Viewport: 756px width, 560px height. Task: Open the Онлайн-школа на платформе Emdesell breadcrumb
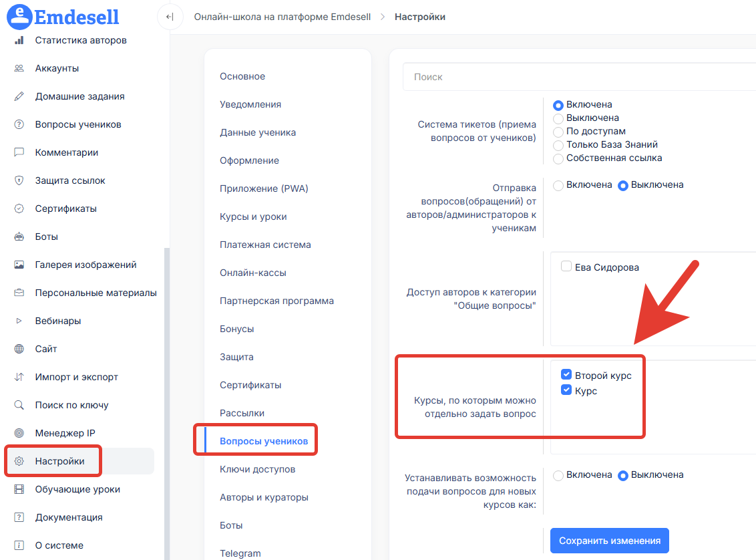[282, 17]
